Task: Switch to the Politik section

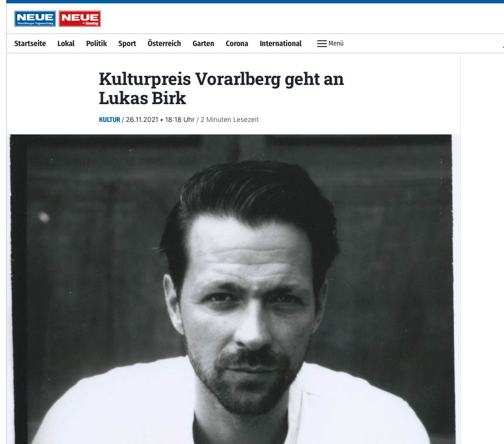Action: 96,43
